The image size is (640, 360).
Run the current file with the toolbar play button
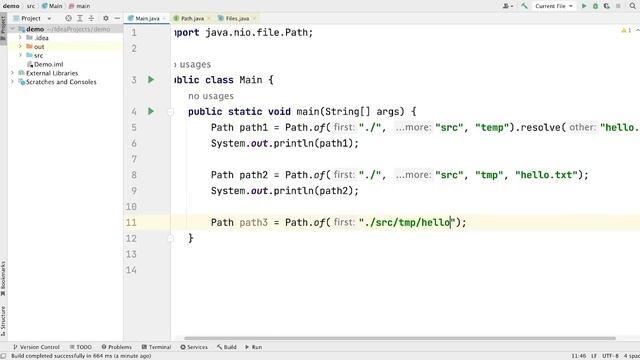[x=584, y=6]
